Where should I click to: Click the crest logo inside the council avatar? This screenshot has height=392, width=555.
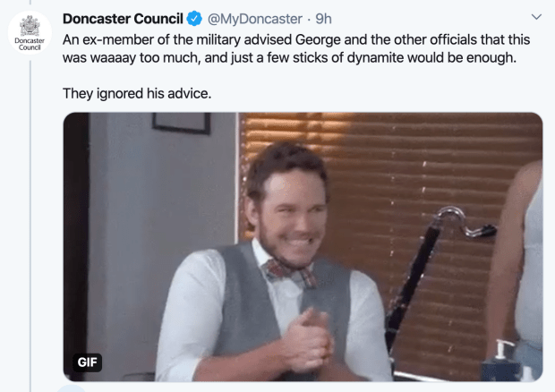pyautogui.click(x=30, y=25)
